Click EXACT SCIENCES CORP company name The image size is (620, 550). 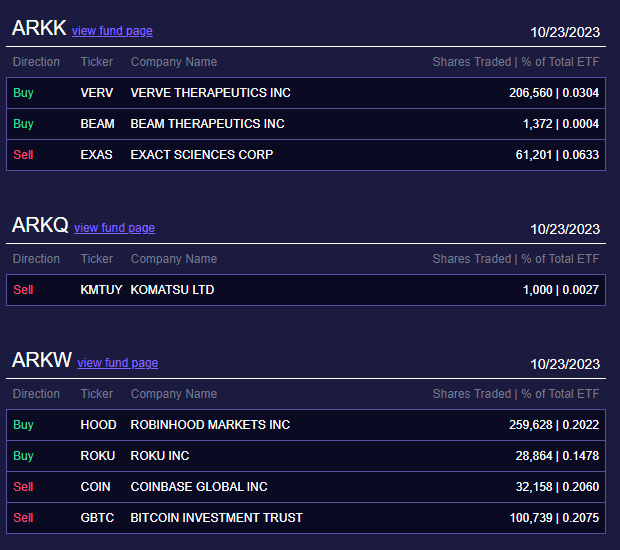pyautogui.click(x=202, y=155)
